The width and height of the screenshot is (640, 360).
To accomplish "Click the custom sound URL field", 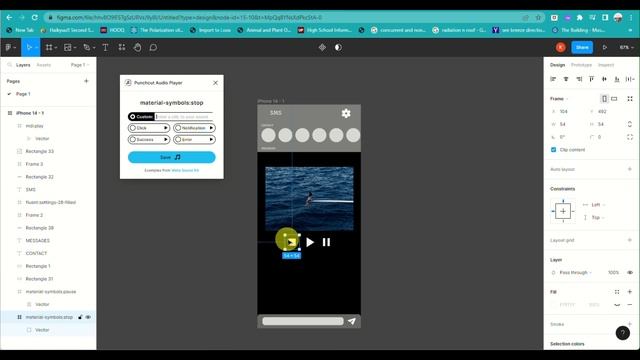I will point(184,117).
